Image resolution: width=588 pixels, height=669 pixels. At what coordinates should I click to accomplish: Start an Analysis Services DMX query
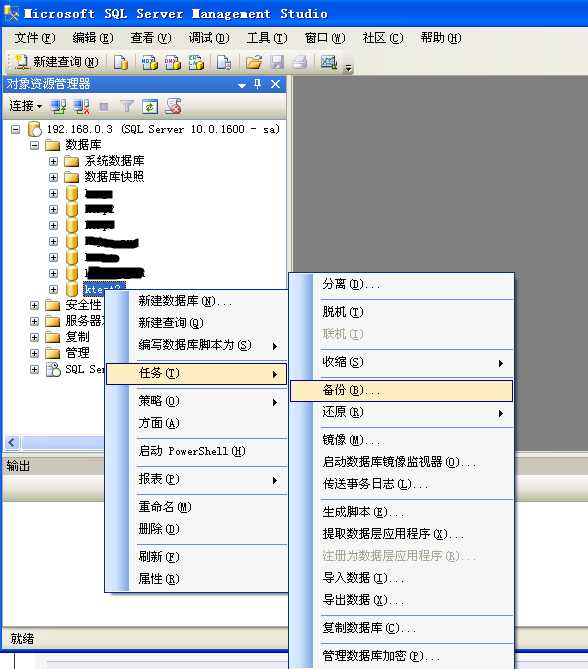[173, 63]
